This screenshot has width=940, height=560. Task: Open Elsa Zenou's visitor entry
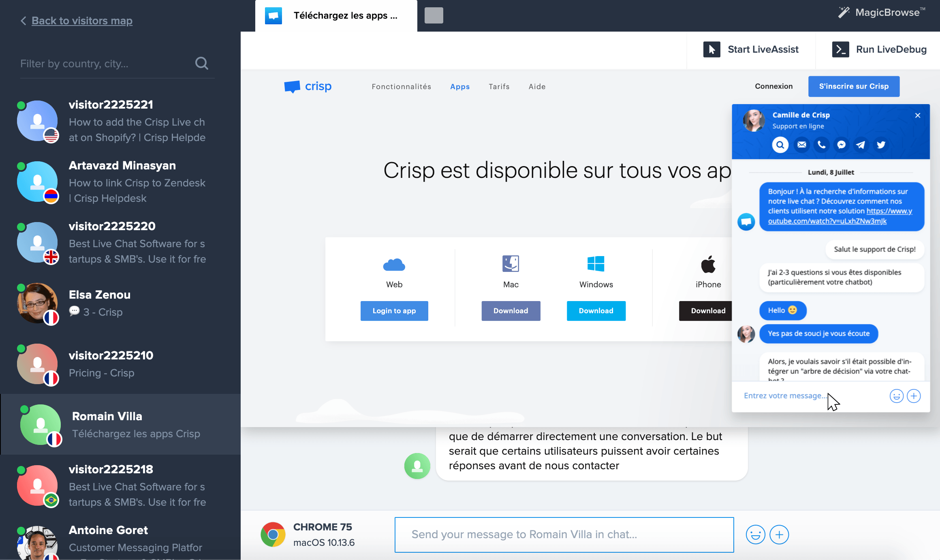point(120,303)
